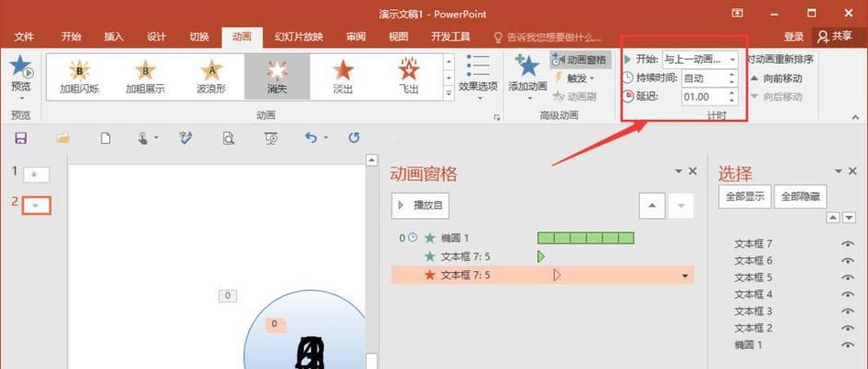
Task: Click the touch/mouse mode hand icon
Action: click(x=143, y=138)
